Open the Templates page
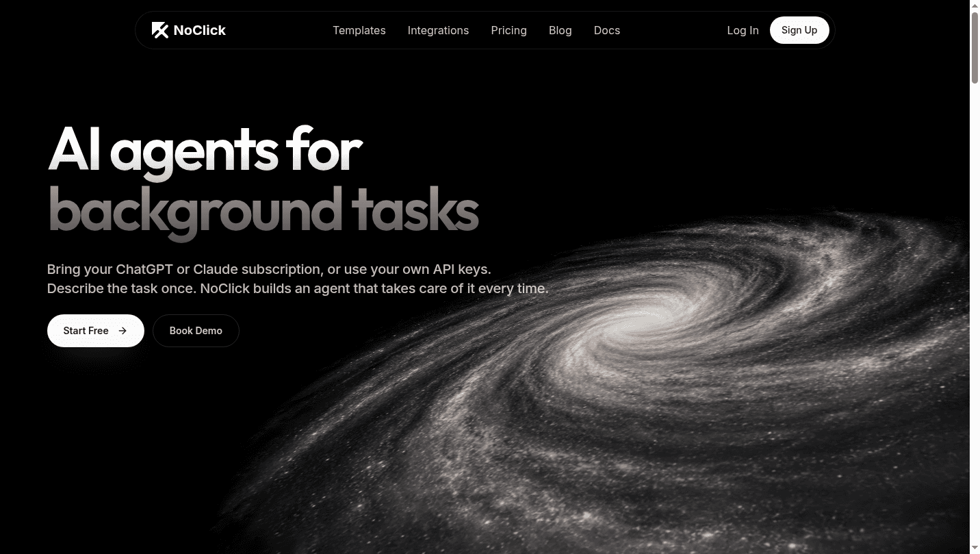 coord(359,30)
